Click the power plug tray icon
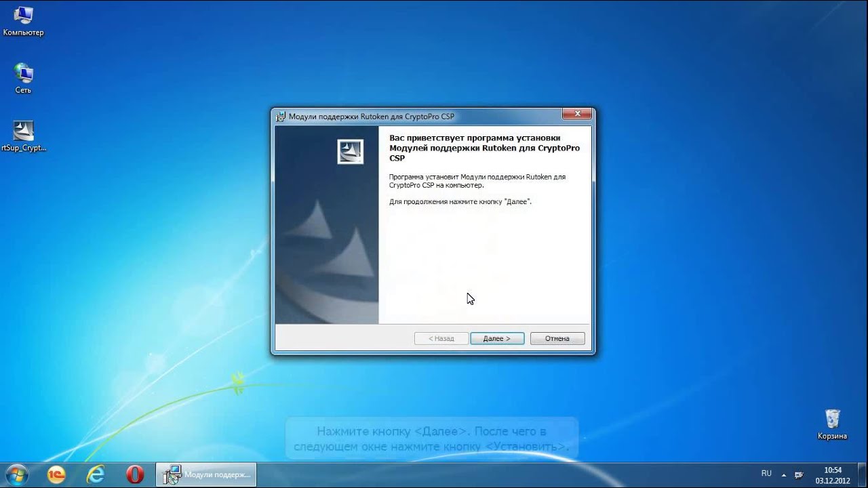Image resolution: width=868 pixels, height=488 pixels. [800, 474]
